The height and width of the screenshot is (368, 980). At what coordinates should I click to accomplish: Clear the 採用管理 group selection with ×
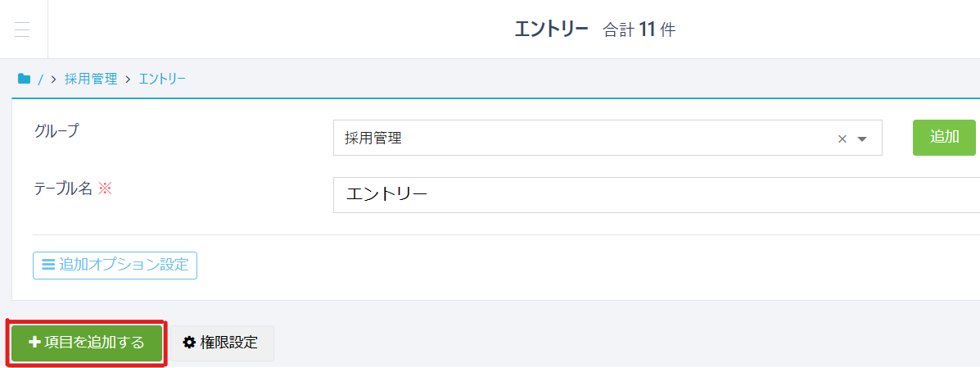pos(842,139)
